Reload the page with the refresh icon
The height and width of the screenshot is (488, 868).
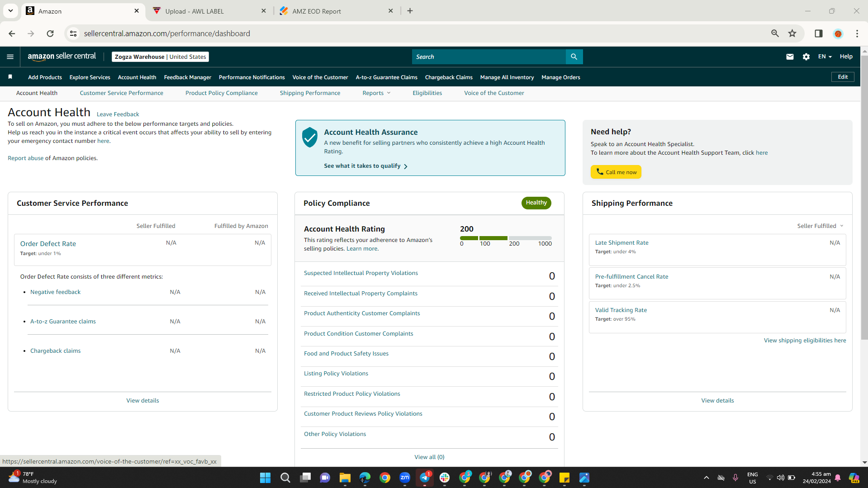[x=50, y=33]
